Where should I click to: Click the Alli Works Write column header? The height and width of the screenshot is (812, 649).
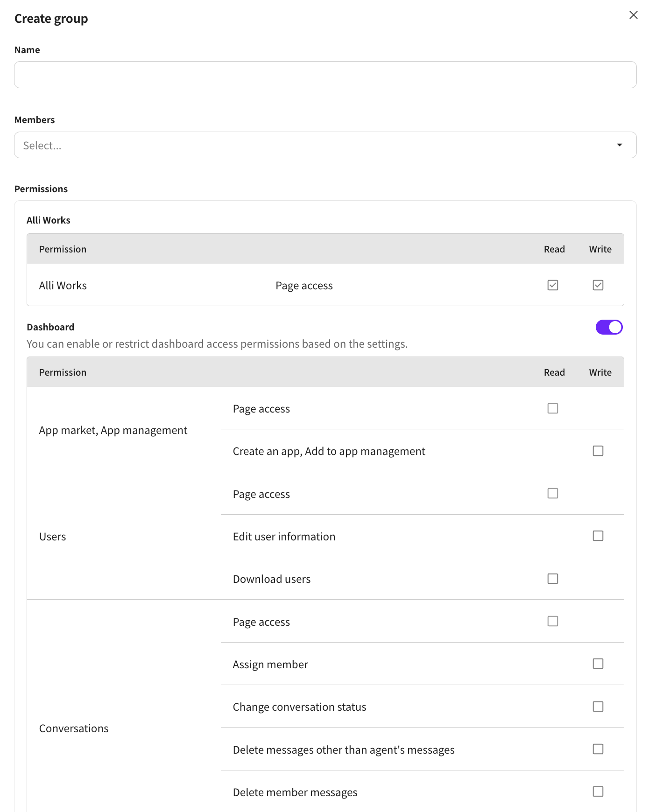(600, 249)
